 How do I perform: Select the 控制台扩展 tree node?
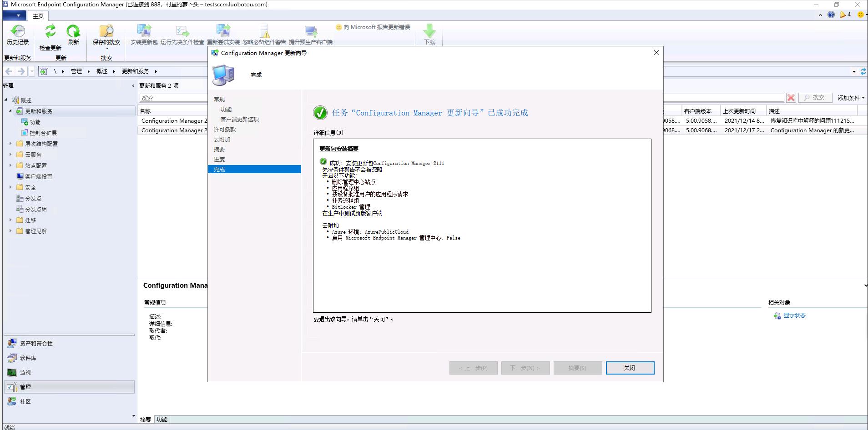(x=43, y=133)
